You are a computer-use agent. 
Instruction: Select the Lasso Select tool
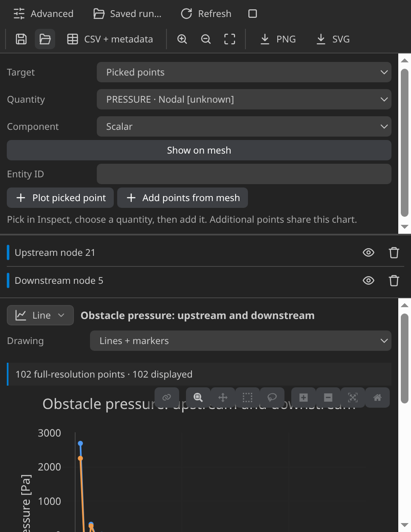(x=272, y=398)
